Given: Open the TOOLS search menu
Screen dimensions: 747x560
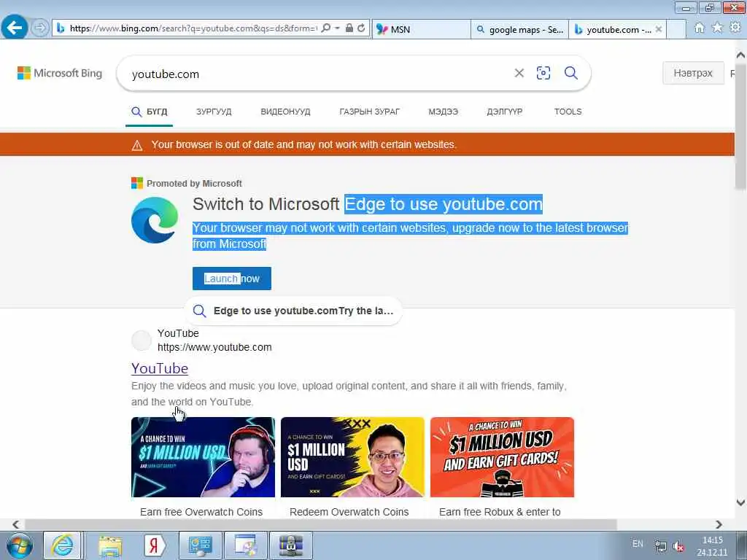Looking at the screenshot, I should click(x=568, y=112).
